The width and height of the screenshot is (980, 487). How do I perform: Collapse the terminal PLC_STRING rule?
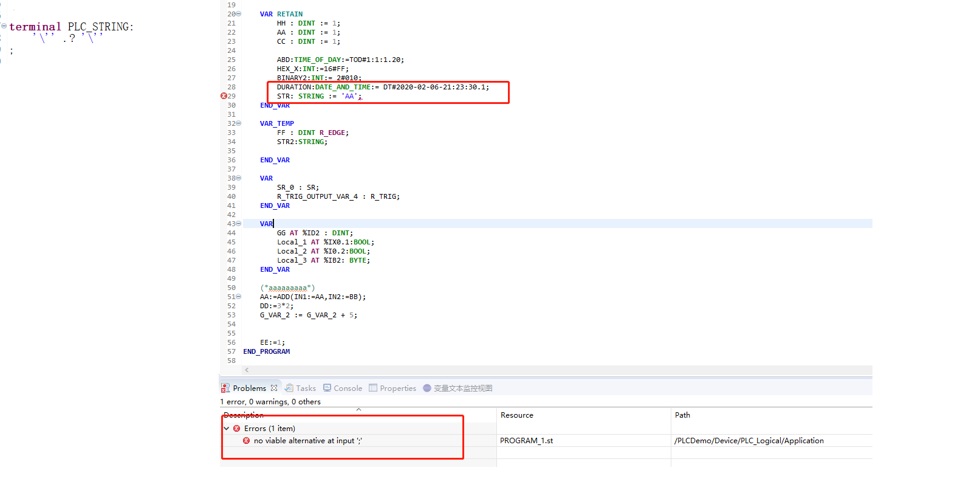tap(4, 26)
